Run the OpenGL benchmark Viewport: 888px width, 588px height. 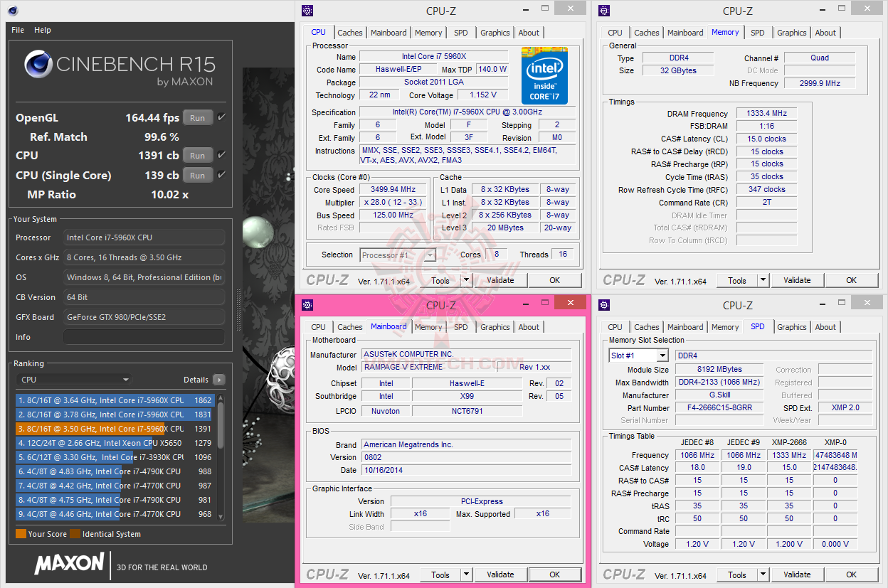pyautogui.click(x=198, y=118)
